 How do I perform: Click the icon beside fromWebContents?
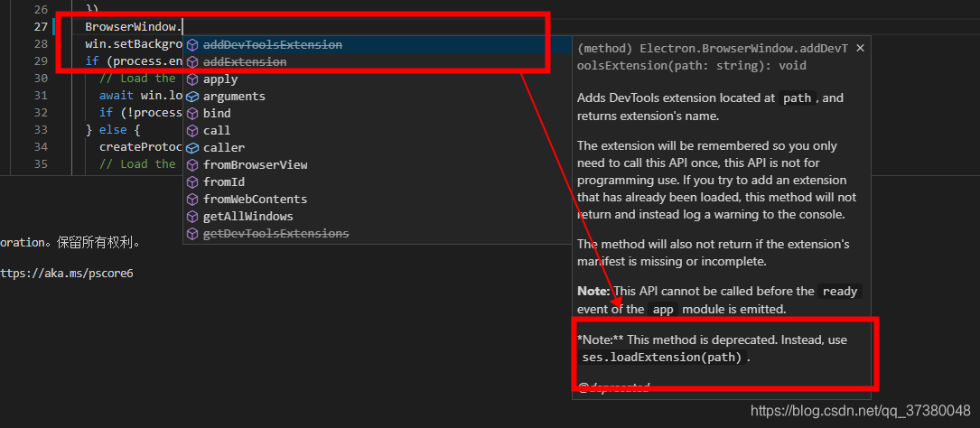tap(192, 200)
